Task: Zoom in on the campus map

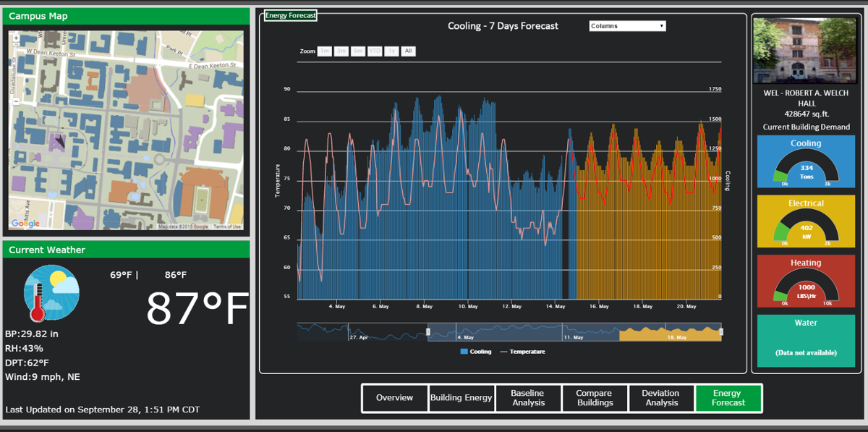Action: coord(15,90)
